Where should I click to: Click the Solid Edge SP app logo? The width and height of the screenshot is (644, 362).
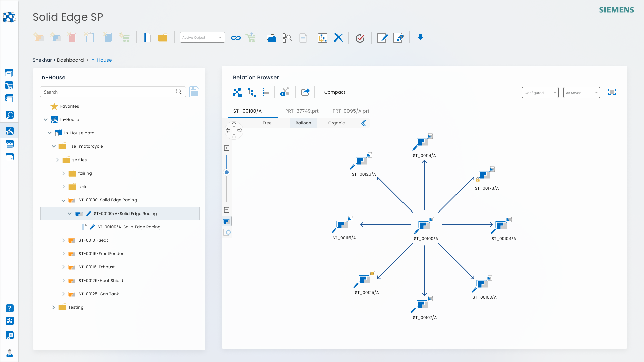tap(9, 17)
